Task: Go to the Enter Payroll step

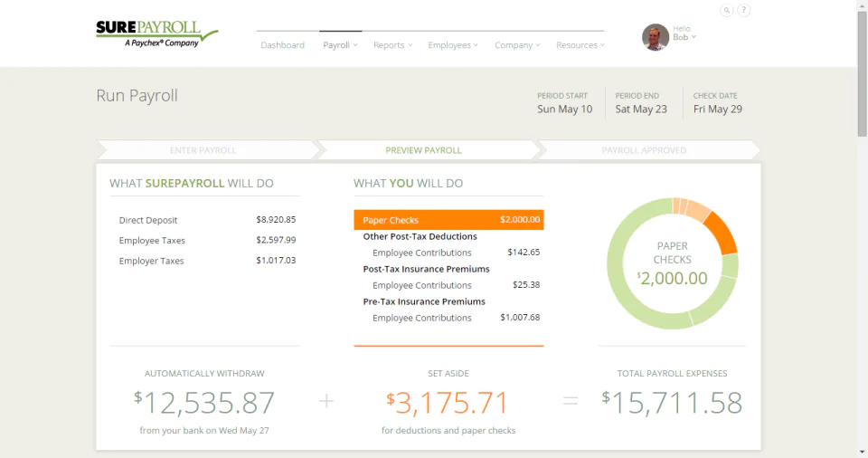Action: click(x=203, y=150)
